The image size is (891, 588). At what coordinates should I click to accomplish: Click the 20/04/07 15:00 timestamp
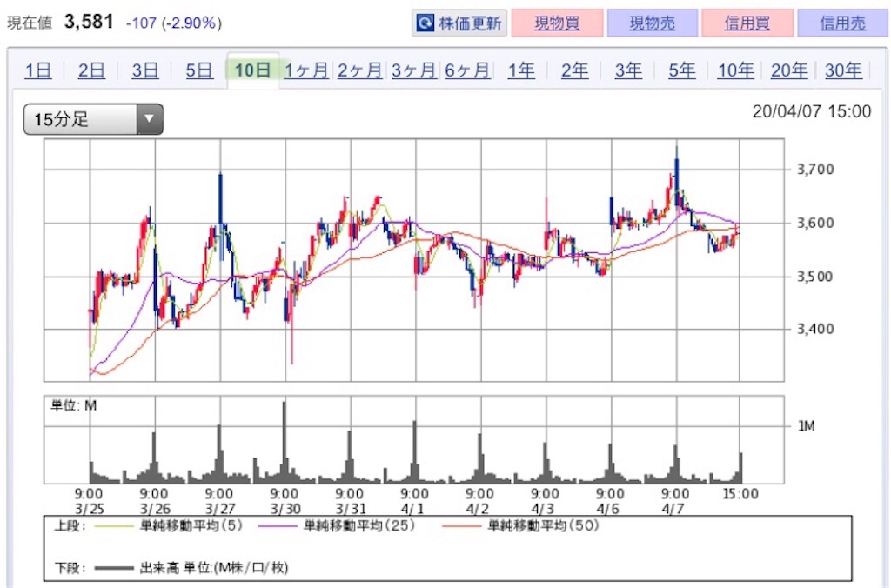click(812, 111)
